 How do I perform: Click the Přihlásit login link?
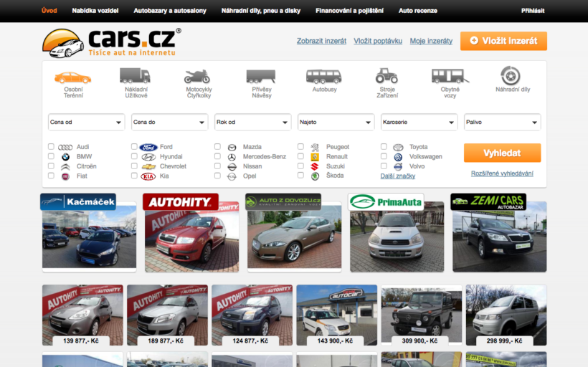(533, 11)
